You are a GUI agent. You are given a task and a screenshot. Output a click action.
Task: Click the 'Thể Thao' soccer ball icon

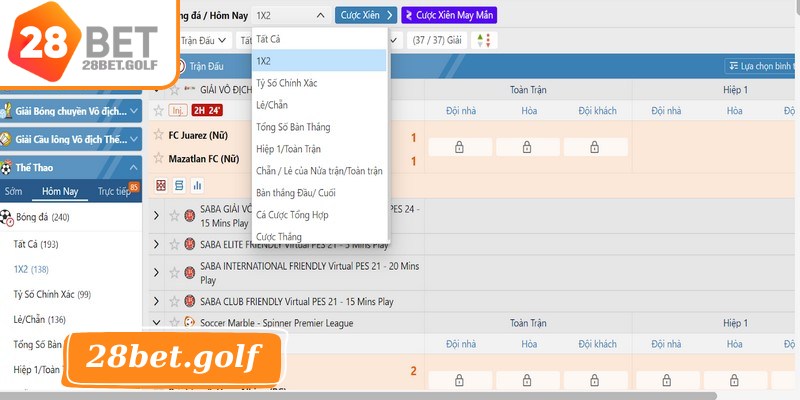[6, 167]
